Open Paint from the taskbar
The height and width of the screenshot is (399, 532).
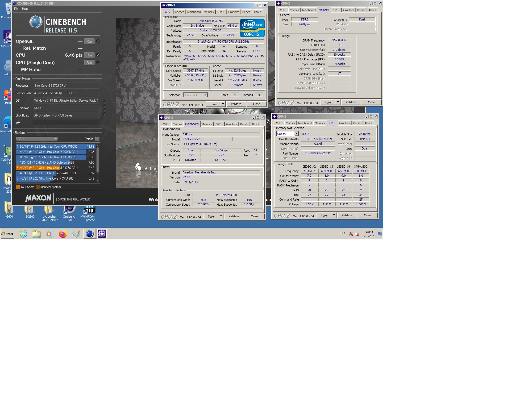point(76,234)
